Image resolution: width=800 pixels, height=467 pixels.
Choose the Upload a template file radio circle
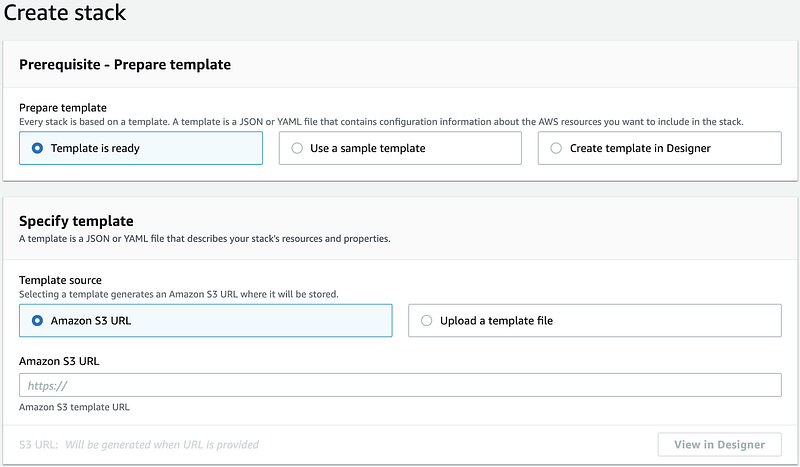point(427,321)
